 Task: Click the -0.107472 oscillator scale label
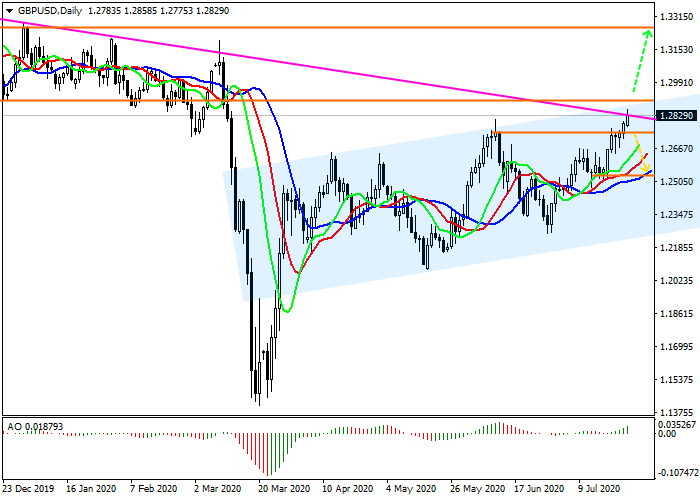point(677,471)
